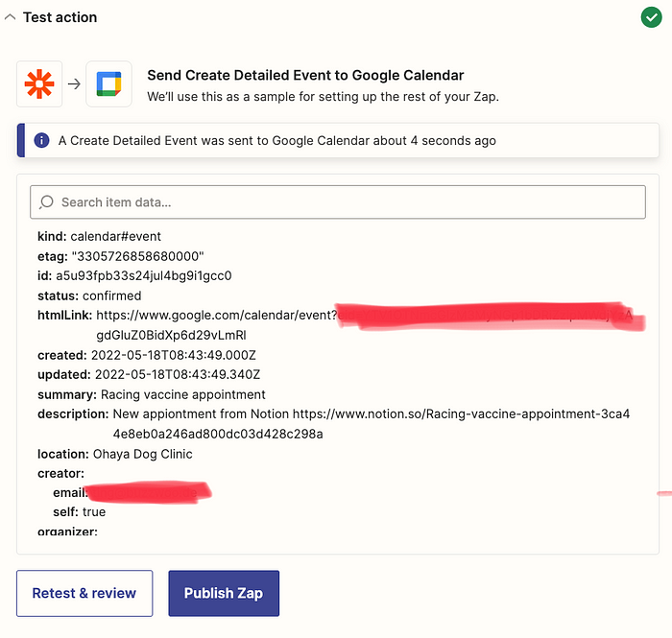This screenshot has width=672, height=638.
Task: Click the Create Detailed Event sent banner
Action: point(338,140)
